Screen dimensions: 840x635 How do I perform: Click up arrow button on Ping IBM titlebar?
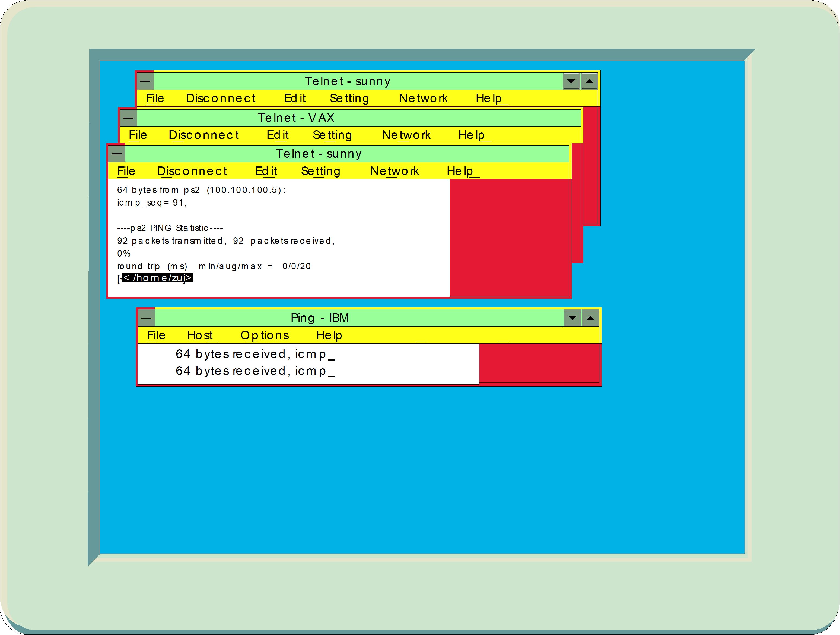click(x=590, y=318)
